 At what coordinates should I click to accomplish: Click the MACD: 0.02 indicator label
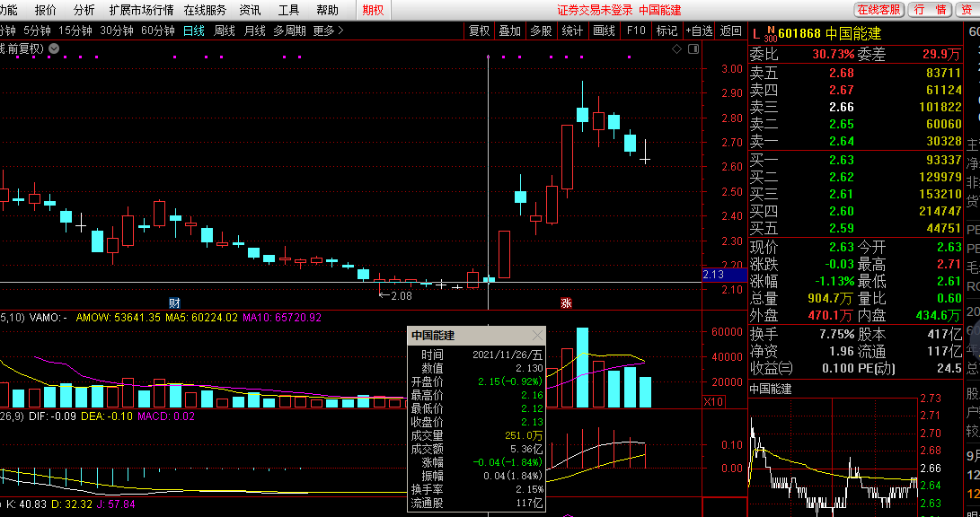coord(166,416)
